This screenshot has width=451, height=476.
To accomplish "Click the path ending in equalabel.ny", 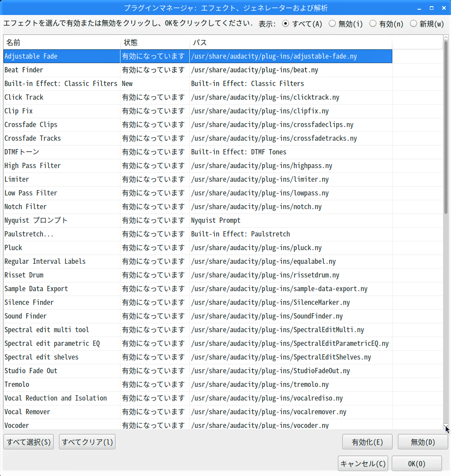I will click(x=263, y=261).
